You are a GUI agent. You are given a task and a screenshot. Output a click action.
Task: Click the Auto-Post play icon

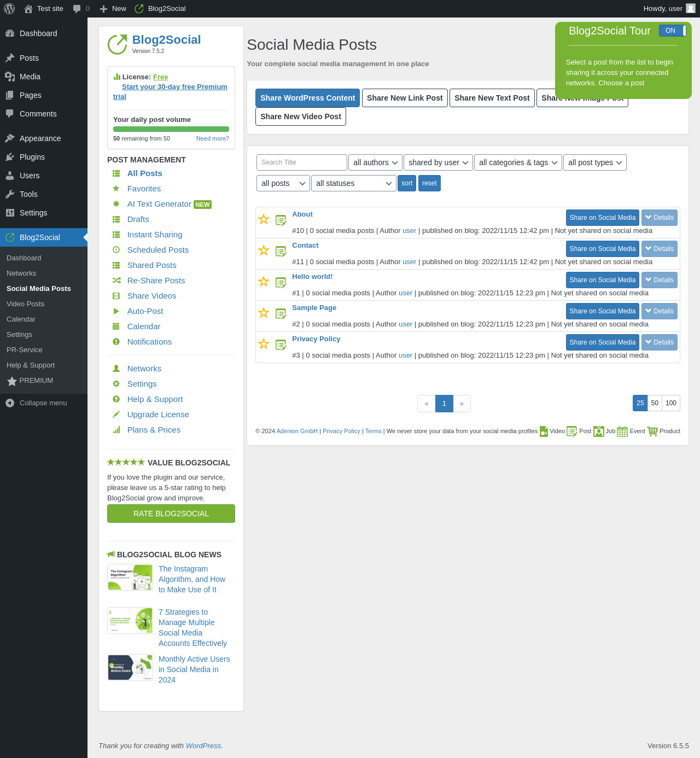[x=116, y=311]
